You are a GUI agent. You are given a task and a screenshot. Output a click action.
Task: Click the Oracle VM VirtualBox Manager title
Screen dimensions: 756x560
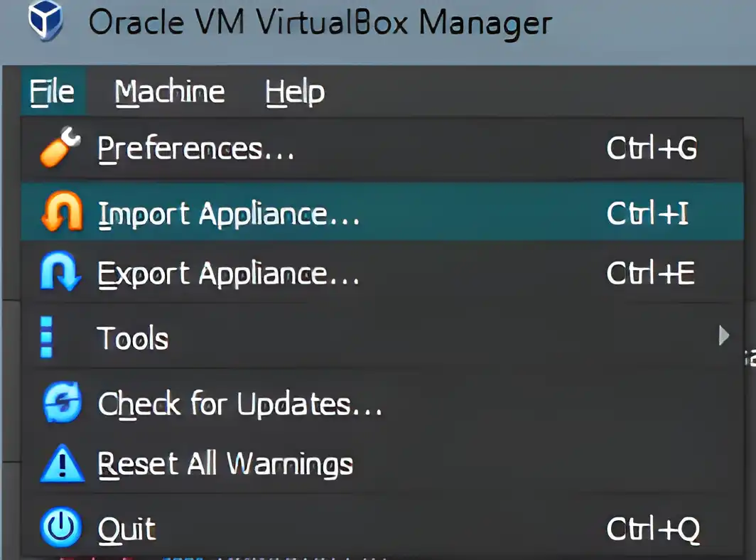pyautogui.click(x=320, y=23)
